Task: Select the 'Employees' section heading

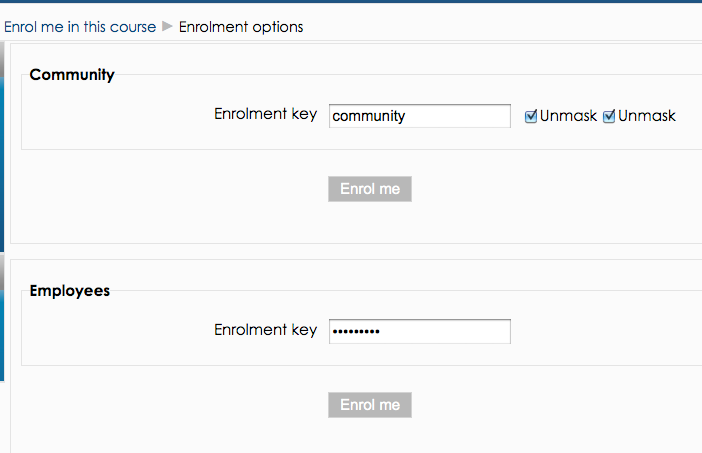Action: (x=69, y=291)
